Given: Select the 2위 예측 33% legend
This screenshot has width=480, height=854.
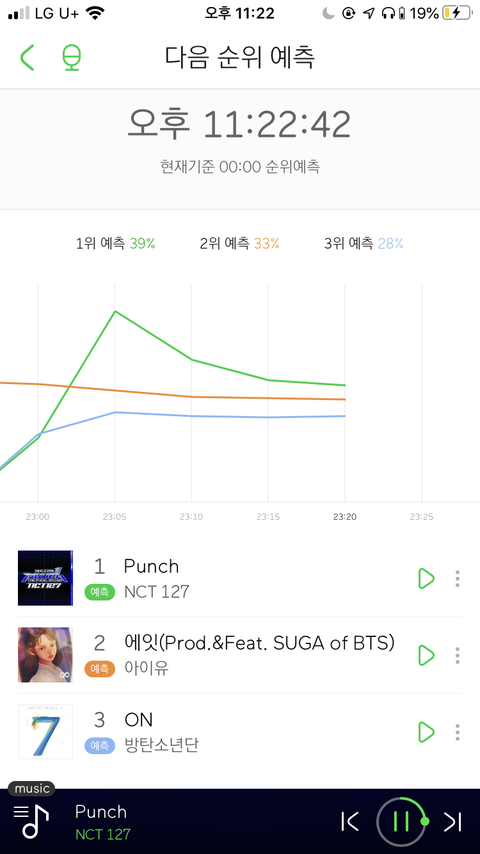Looking at the screenshot, I should coord(239,243).
